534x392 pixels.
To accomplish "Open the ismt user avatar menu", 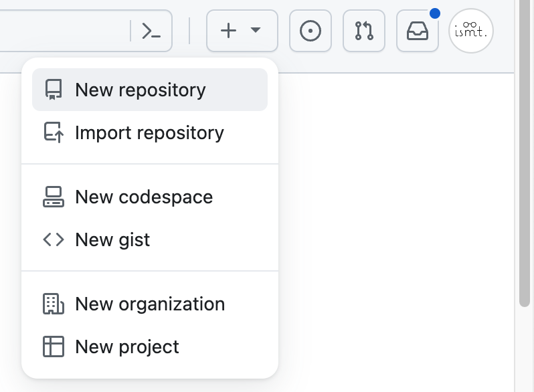I will [471, 31].
